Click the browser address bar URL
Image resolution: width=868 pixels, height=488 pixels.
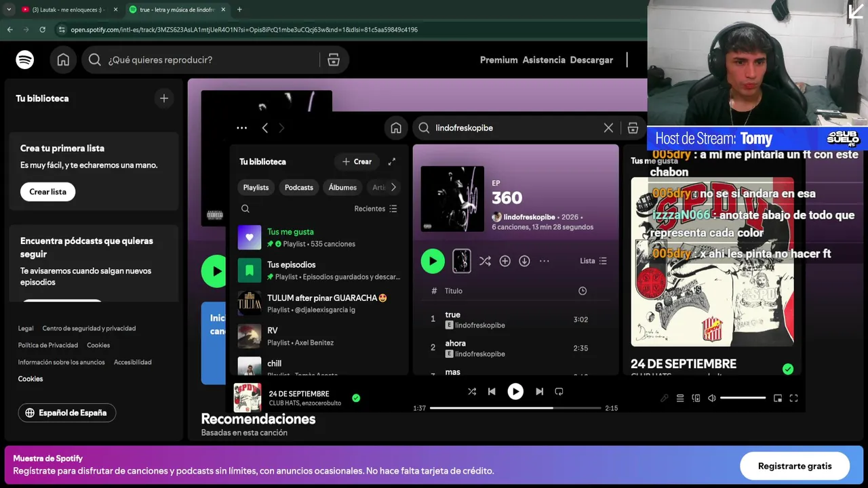tap(244, 30)
